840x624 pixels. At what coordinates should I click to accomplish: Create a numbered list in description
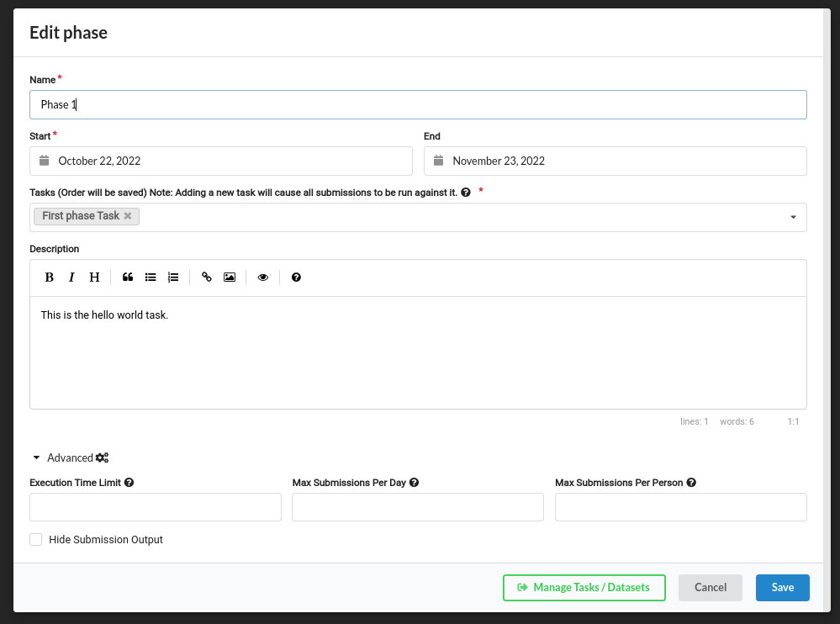173,277
